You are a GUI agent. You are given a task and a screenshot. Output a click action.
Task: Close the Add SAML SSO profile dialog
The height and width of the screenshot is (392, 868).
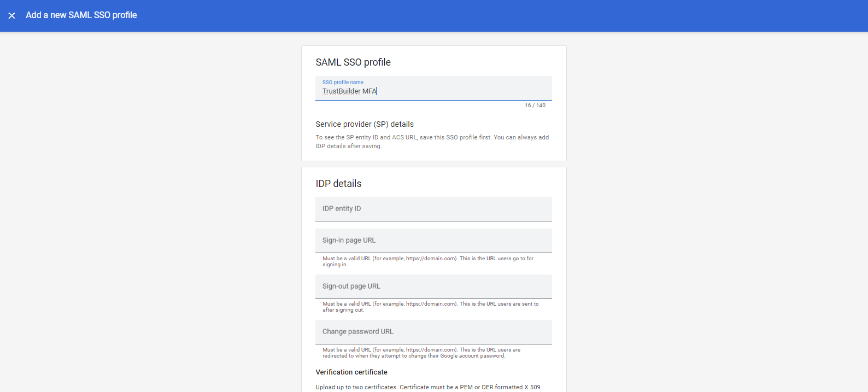click(11, 15)
